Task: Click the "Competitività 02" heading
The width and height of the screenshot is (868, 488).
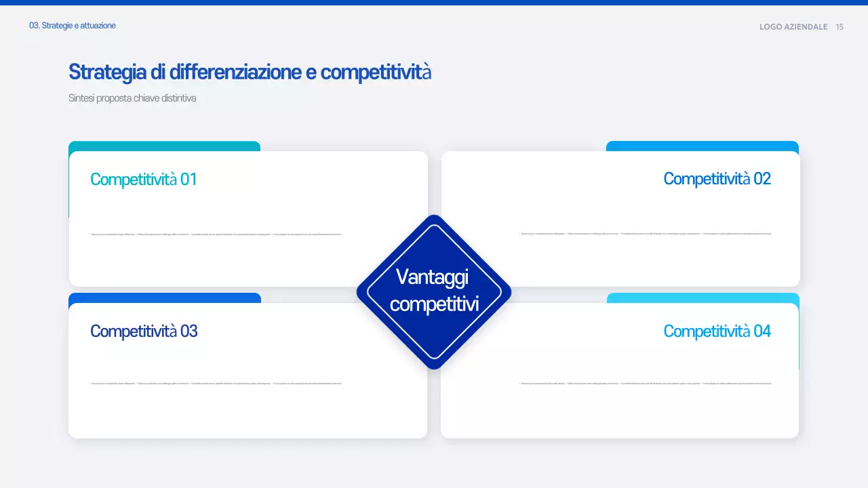Action: [717, 179]
